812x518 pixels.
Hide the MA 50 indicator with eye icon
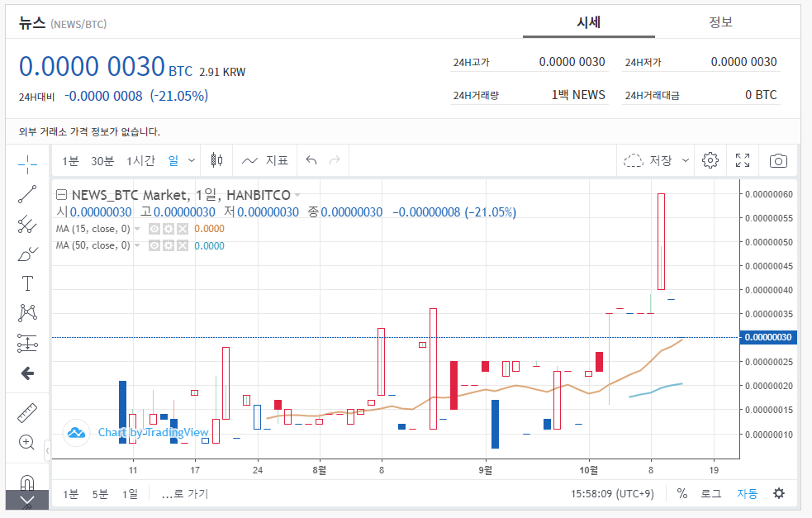tap(154, 245)
